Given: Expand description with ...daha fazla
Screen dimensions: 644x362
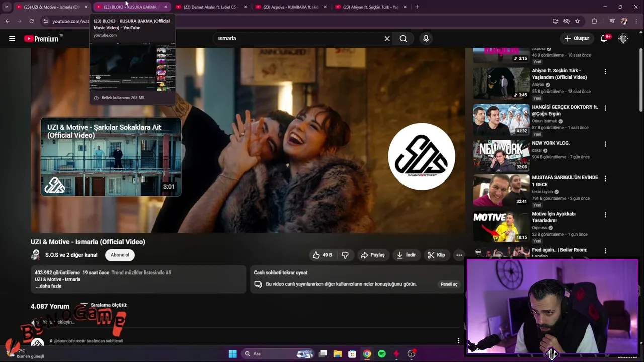Looking at the screenshot, I should click(49, 286).
